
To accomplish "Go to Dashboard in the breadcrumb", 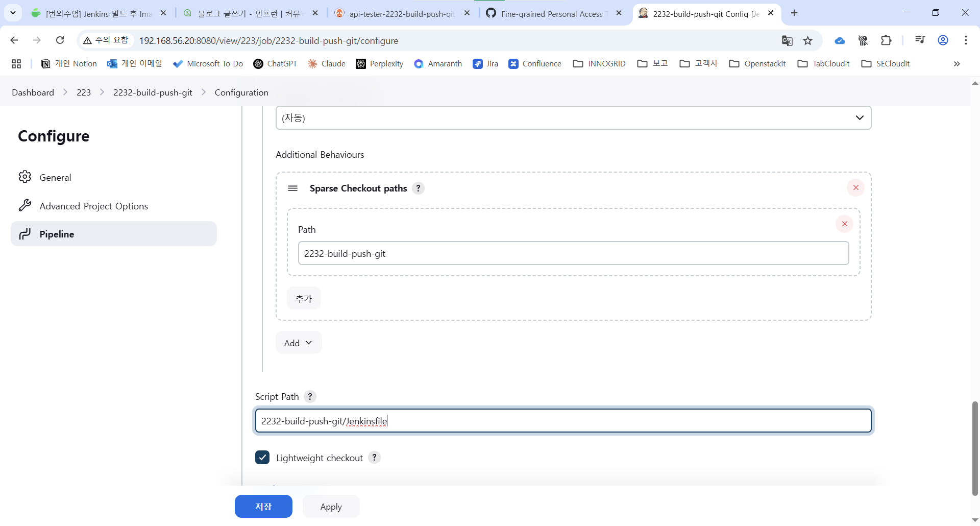I will [33, 92].
